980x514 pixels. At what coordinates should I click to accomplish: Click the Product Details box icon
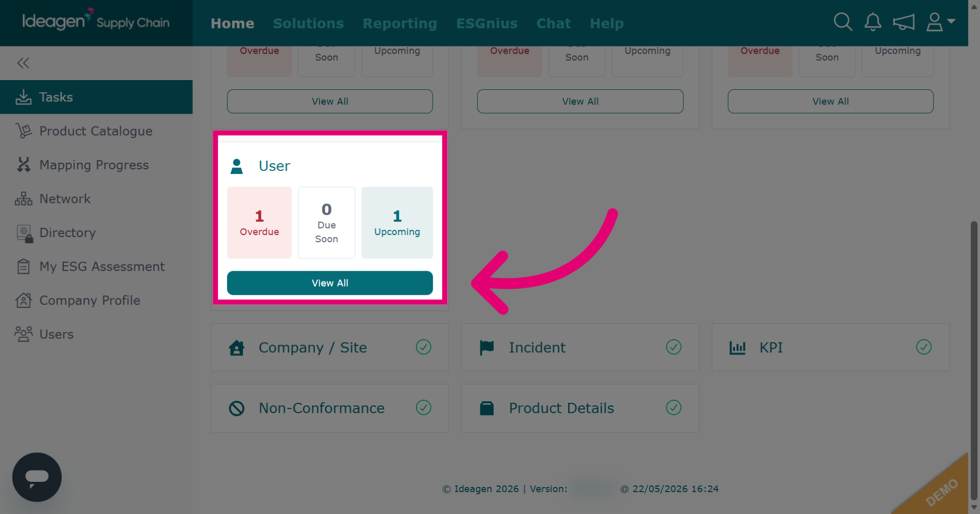pyautogui.click(x=486, y=408)
